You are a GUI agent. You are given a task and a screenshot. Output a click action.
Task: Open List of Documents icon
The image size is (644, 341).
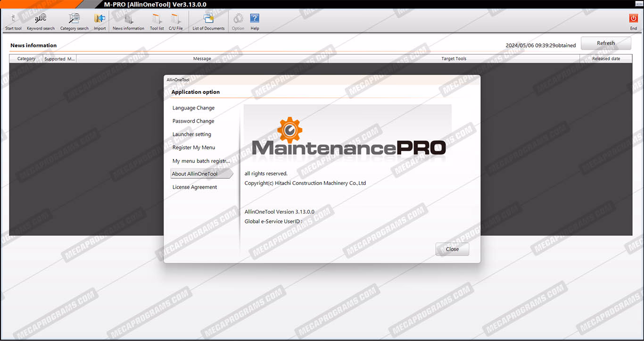coord(208,19)
